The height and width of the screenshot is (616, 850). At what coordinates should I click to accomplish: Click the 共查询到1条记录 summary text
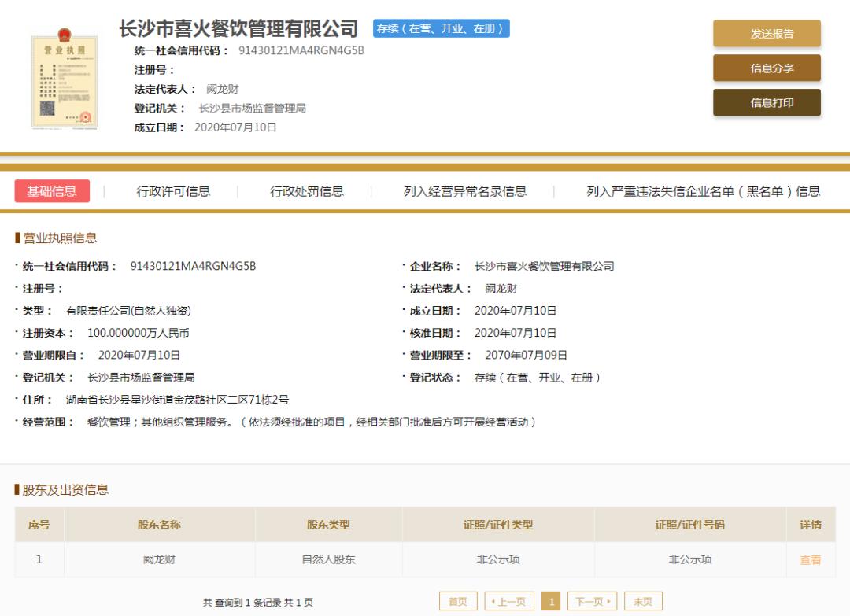click(x=258, y=602)
